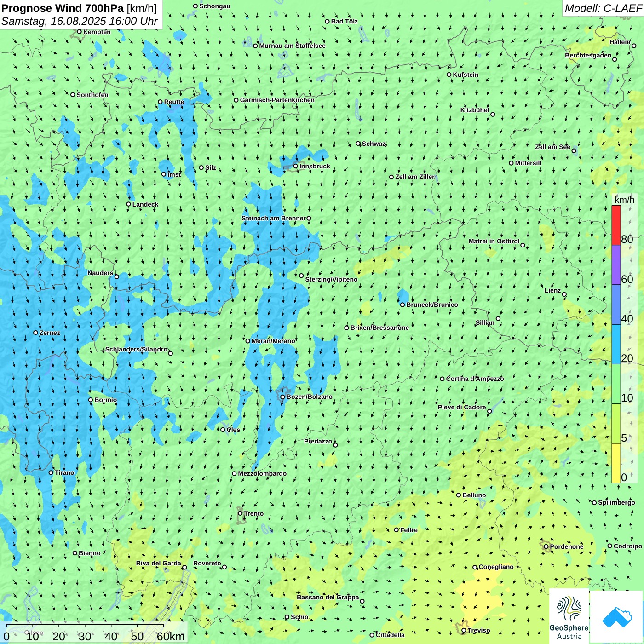Click the Treviso city marker
This screenshot has height=644, width=644.
click(x=464, y=631)
